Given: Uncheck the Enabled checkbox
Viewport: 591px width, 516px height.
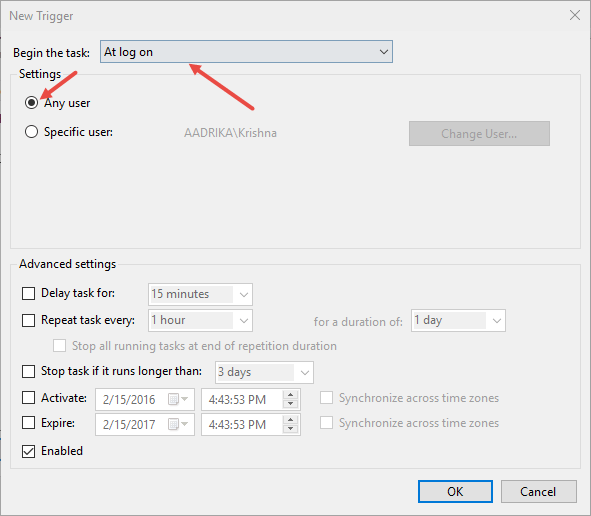Looking at the screenshot, I should click(28, 451).
